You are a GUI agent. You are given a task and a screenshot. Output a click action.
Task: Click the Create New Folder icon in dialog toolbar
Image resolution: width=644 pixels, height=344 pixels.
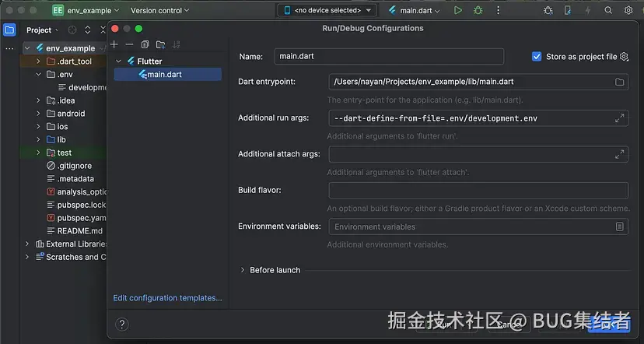click(x=160, y=44)
